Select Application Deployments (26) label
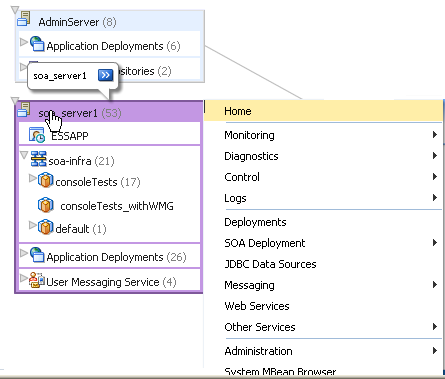This screenshot has height=379, width=445. click(x=116, y=257)
